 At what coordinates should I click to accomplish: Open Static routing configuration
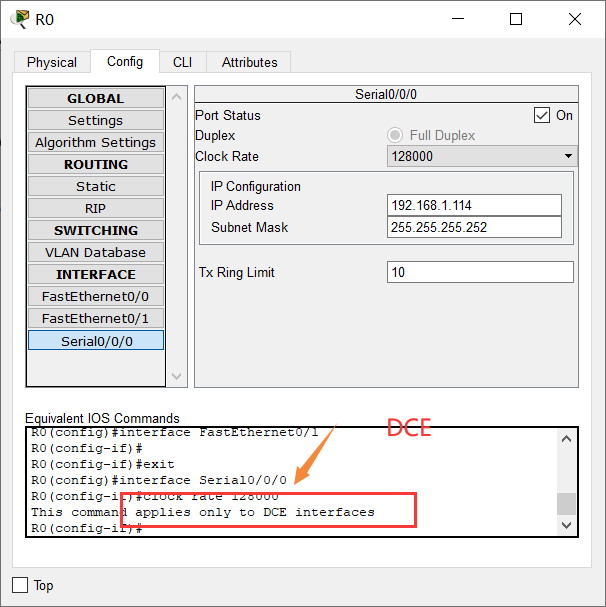96,187
